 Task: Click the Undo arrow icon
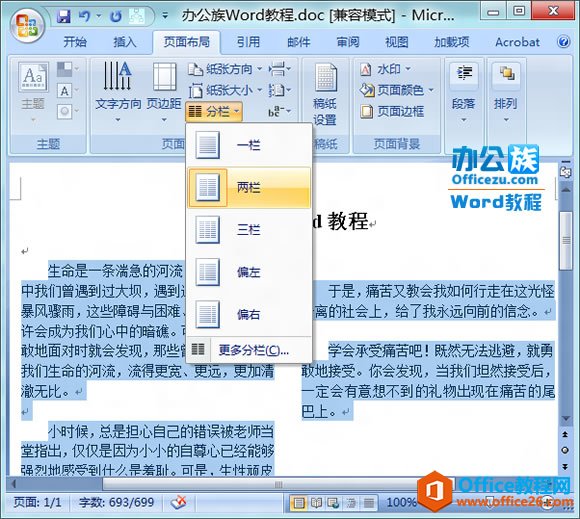(84, 16)
